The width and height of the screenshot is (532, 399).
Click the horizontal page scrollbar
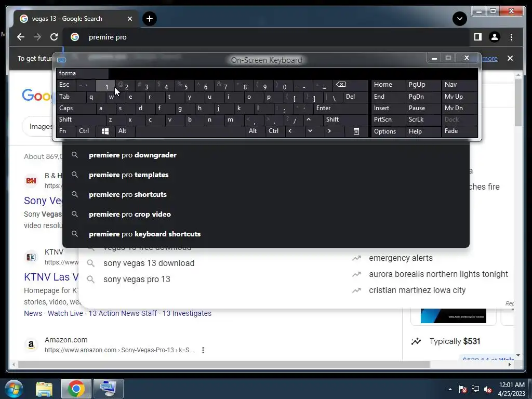224,364
